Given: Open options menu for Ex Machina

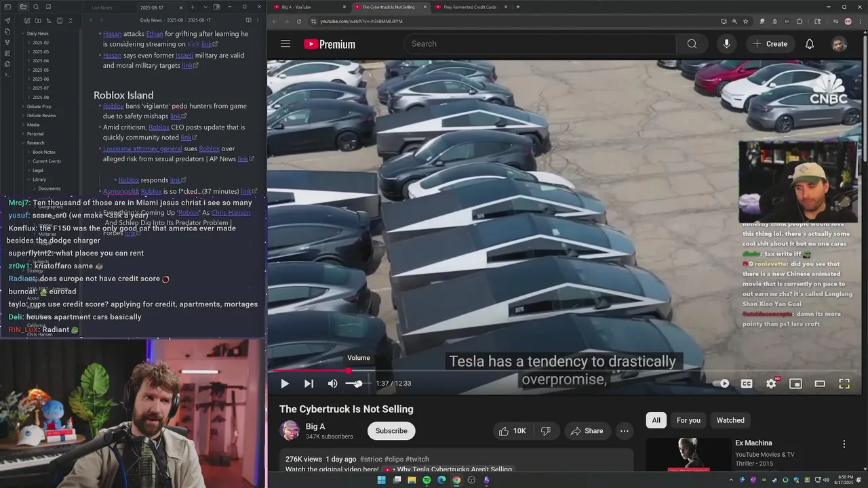Looking at the screenshot, I should (x=844, y=444).
